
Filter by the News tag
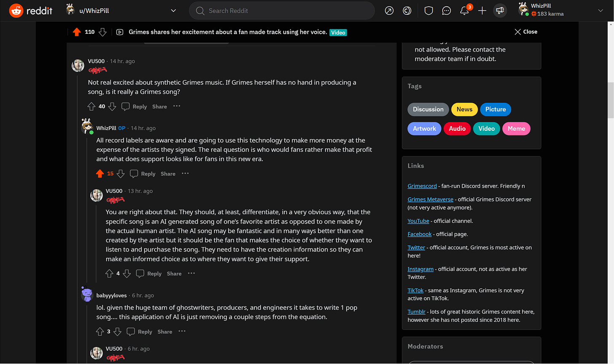[464, 109]
